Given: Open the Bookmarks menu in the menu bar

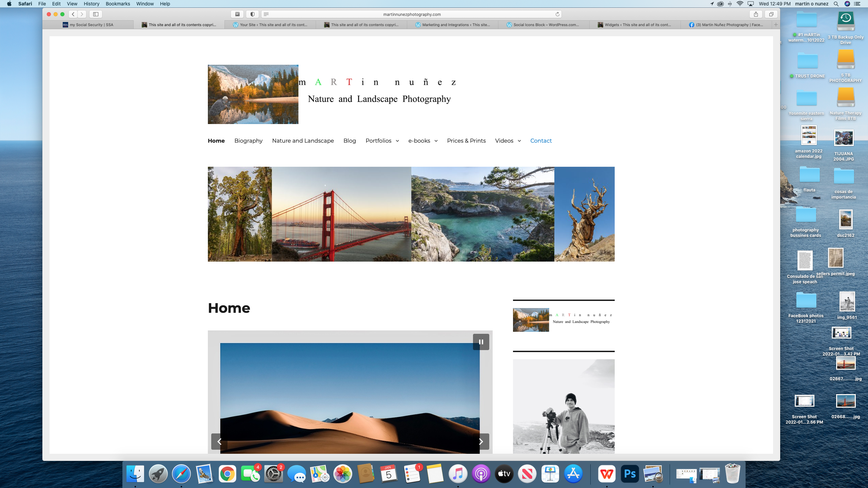Looking at the screenshot, I should (118, 4).
